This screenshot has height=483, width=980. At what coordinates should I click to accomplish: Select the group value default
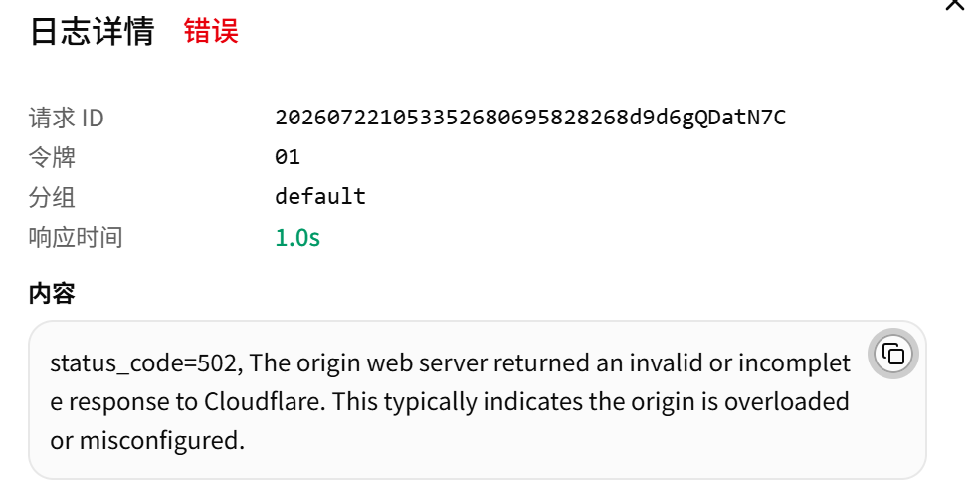click(320, 196)
